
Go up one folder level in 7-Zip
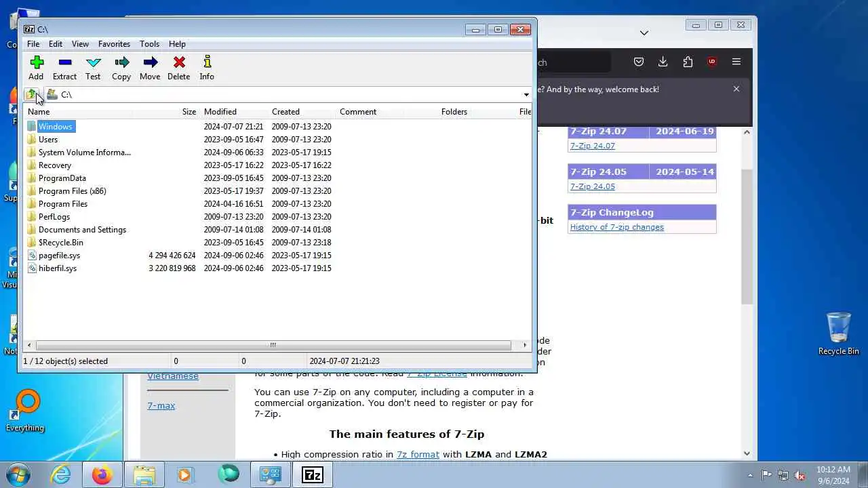pos(31,94)
